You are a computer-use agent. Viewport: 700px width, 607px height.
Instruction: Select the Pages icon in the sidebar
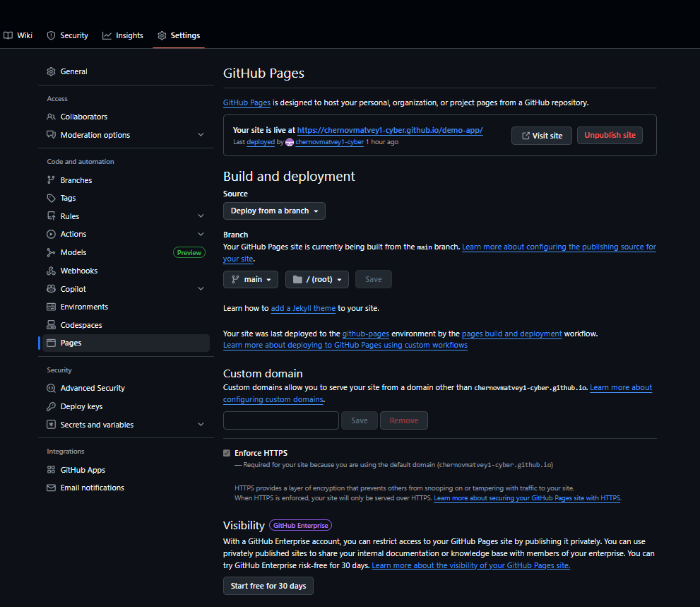tap(52, 343)
